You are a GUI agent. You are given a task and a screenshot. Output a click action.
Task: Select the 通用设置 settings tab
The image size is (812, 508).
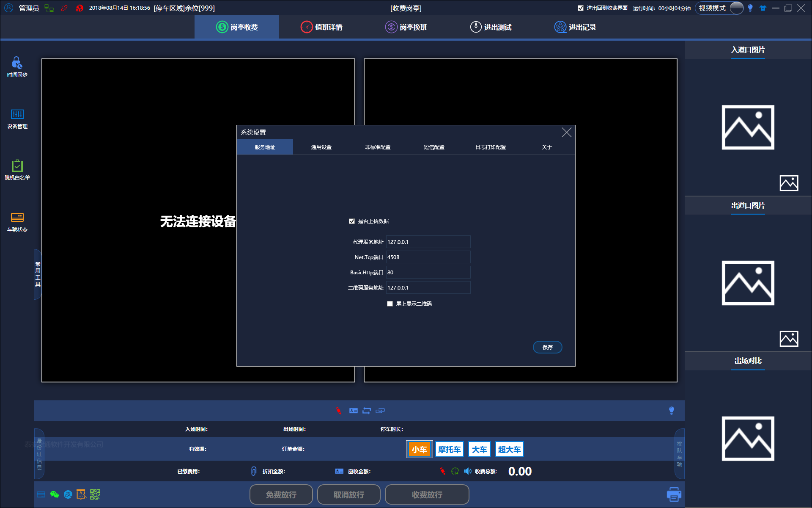pyautogui.click(x=321, y=147)
